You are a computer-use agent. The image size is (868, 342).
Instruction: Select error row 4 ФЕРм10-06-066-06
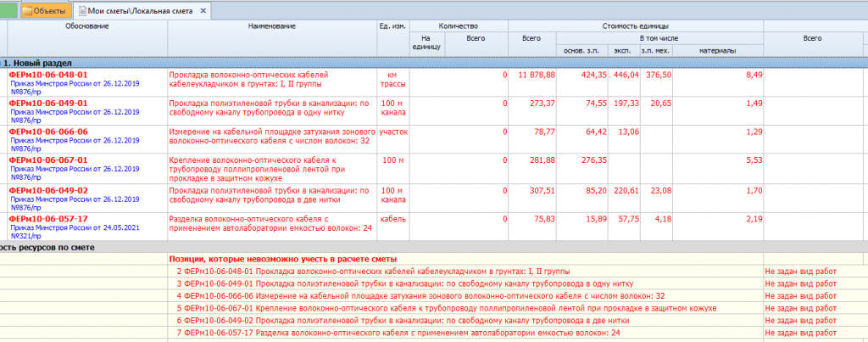420,296
